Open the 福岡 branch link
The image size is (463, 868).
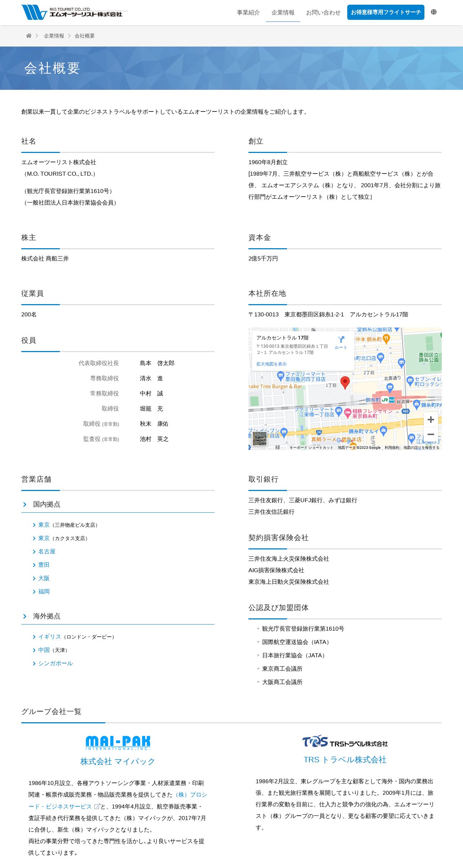pos(44,592)
